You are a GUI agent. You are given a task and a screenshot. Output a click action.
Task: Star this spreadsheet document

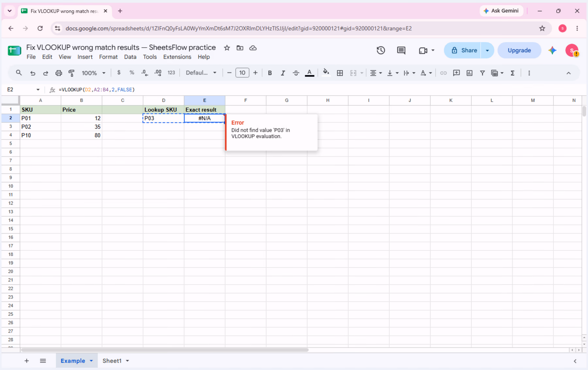tap(227, 48)
